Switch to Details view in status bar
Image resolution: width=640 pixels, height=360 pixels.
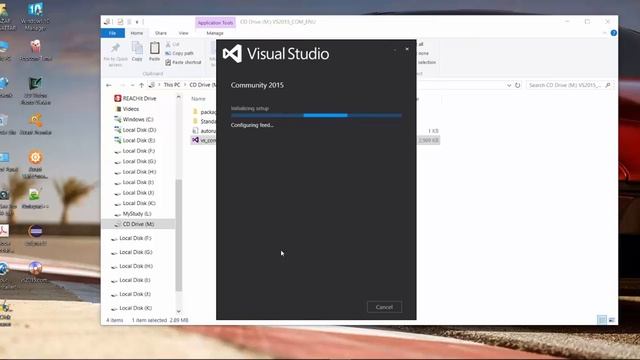pos(602,320)
